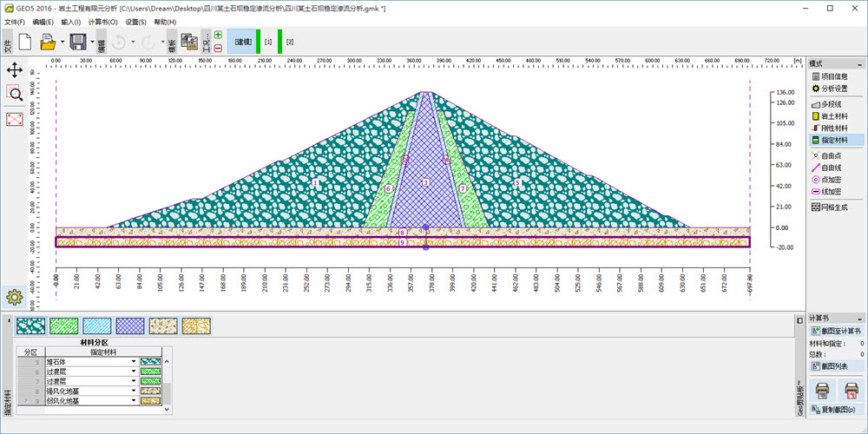This screenshot has height=434, width=868.
Task: Select 指定材料 assign materials mode
Action: tap(835, 140)
